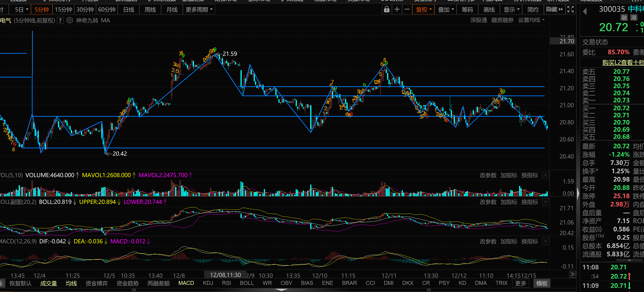The image size is (644, 292).
Task: Select the KDJ indicator tab
Action: pyautogui.click(x=208, y=283)
